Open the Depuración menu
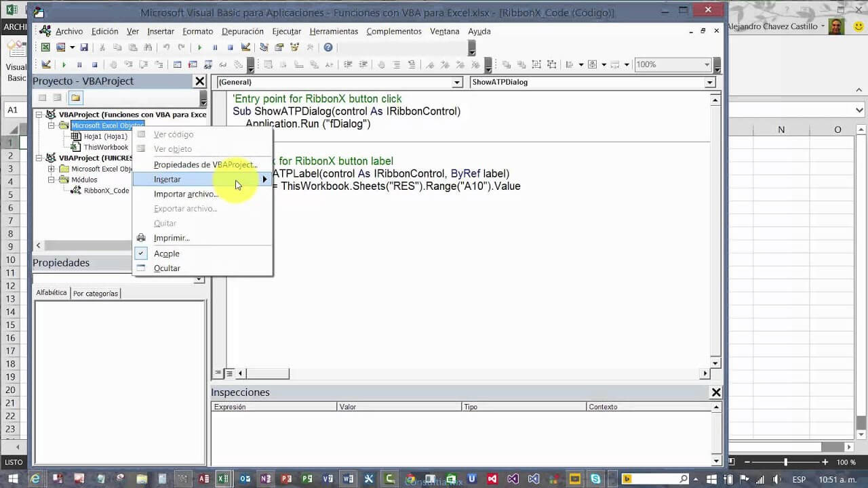 243,31
